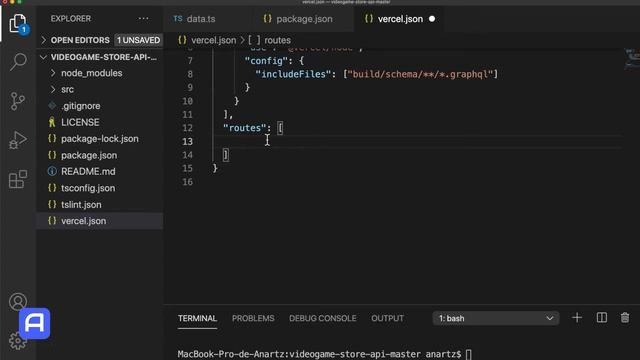640x360 pixels.
Task: Click the unsaved dot on vercel.json tab
Action: point(432,19)
